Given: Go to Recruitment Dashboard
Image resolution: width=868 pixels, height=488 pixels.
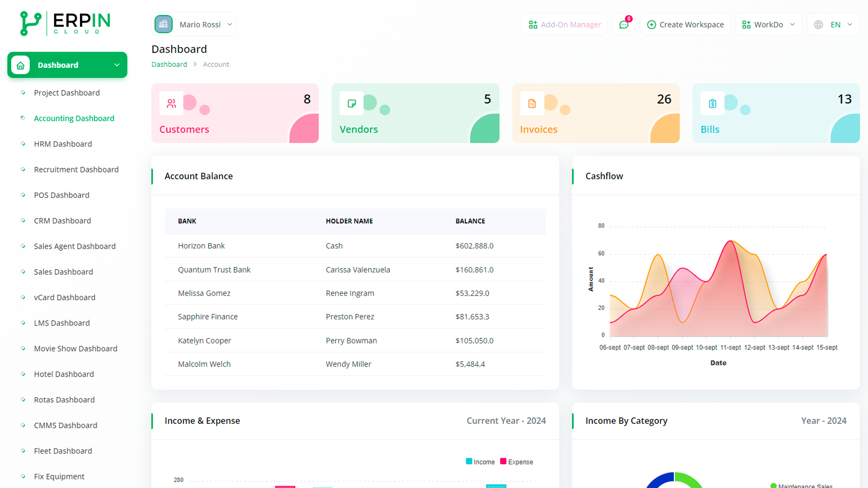Looking at the screenshot, I should [x=76, y=169].
